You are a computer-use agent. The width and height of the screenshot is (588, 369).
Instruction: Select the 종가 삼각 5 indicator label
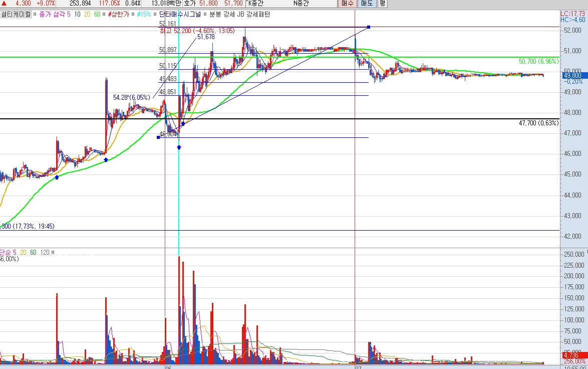coord(55,14)
